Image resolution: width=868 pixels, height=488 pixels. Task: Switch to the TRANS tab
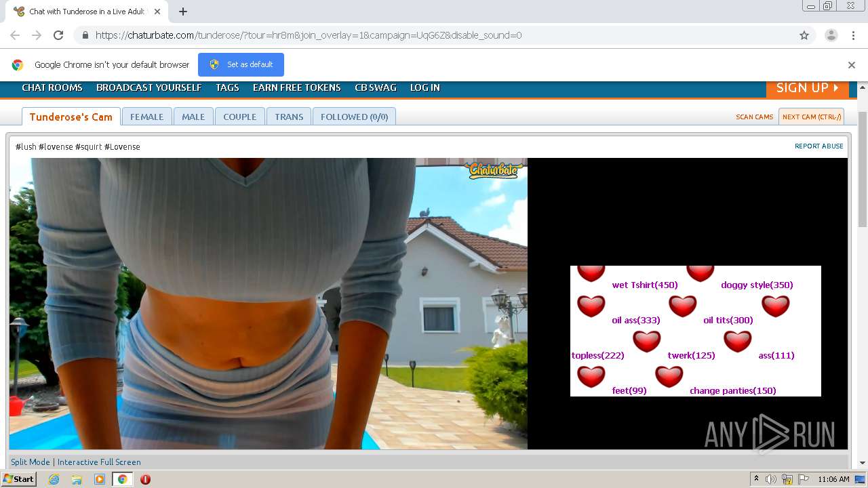[289, 117]
